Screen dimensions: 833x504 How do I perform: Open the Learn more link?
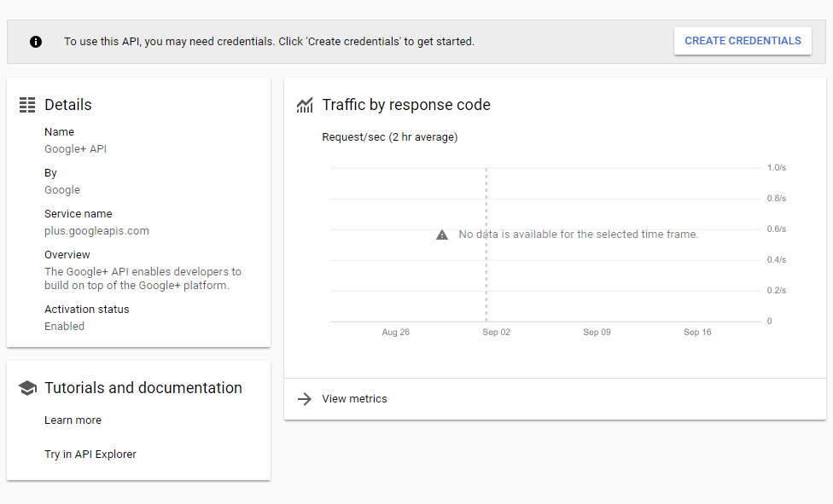click(73, 420)
